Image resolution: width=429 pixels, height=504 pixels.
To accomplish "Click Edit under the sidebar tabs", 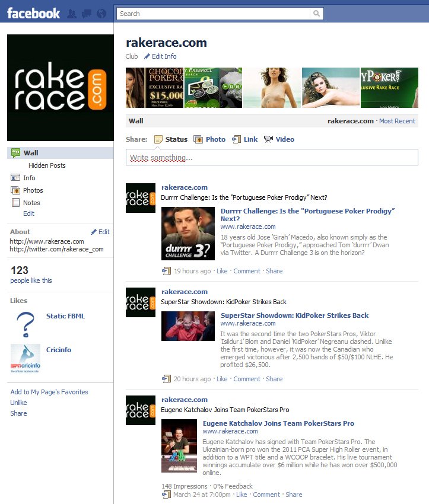I will coord(28,213).
